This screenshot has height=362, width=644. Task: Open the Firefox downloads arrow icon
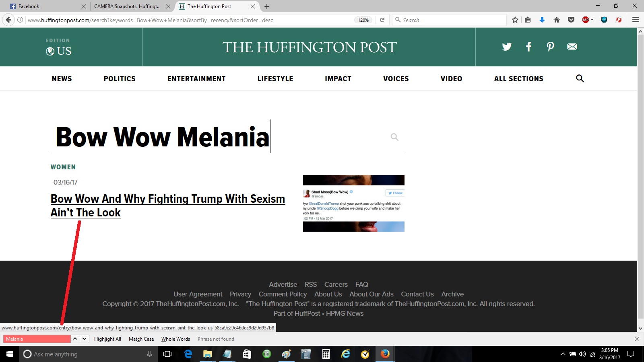click(x=542, y=20)
